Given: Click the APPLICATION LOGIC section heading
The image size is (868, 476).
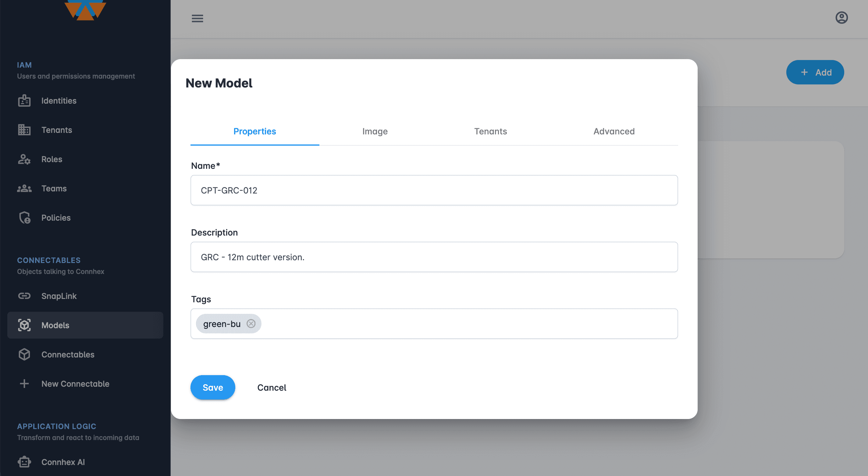Looking at the screenshot, I should coord(57,426).
